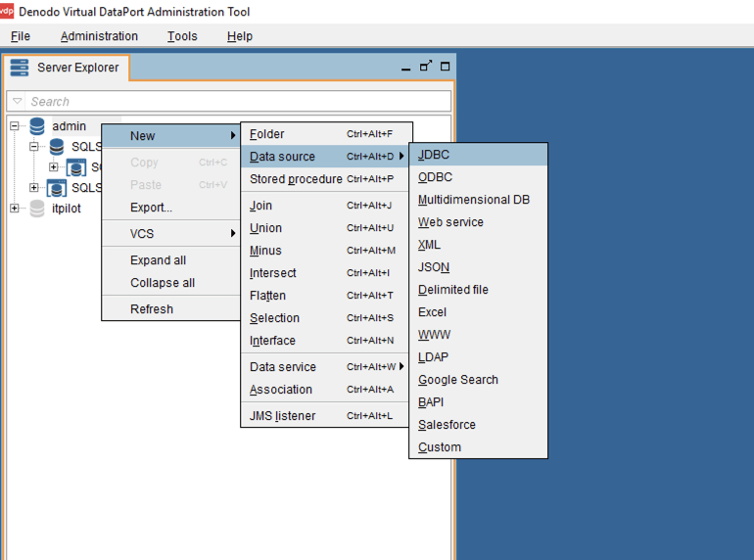Image resolution: width=754 pixels, height=560 pixels.
Task: Choose Salesforce data source
Action: coord(479,425)
